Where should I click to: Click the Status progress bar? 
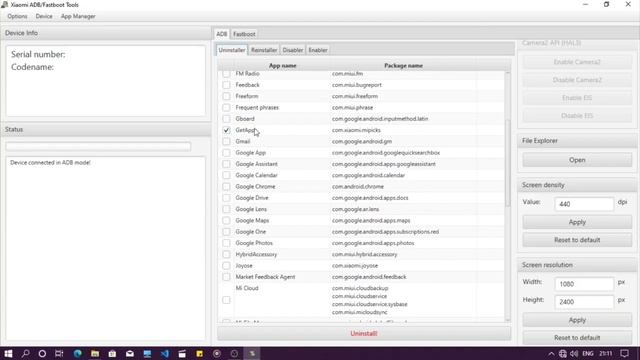(x=98, y=147)
